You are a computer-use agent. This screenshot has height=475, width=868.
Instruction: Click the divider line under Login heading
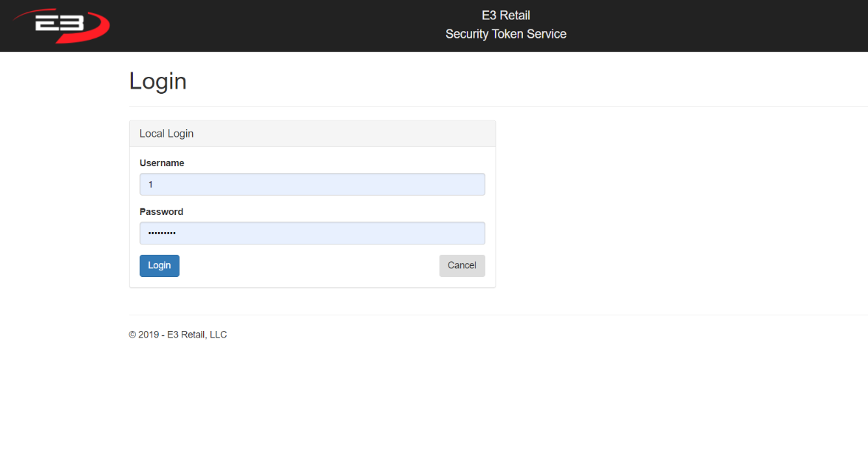pos(488,106)
